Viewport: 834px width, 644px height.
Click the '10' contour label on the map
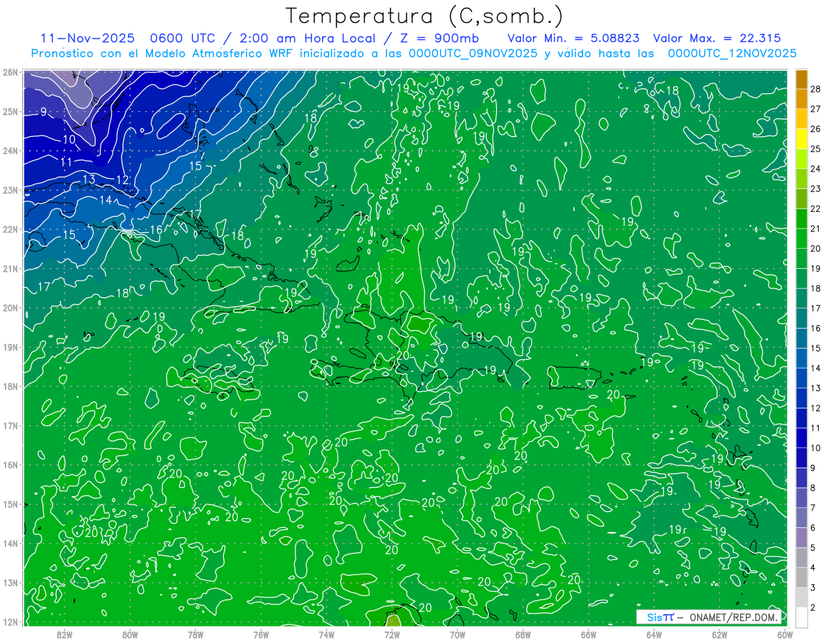tap(69, 140)
